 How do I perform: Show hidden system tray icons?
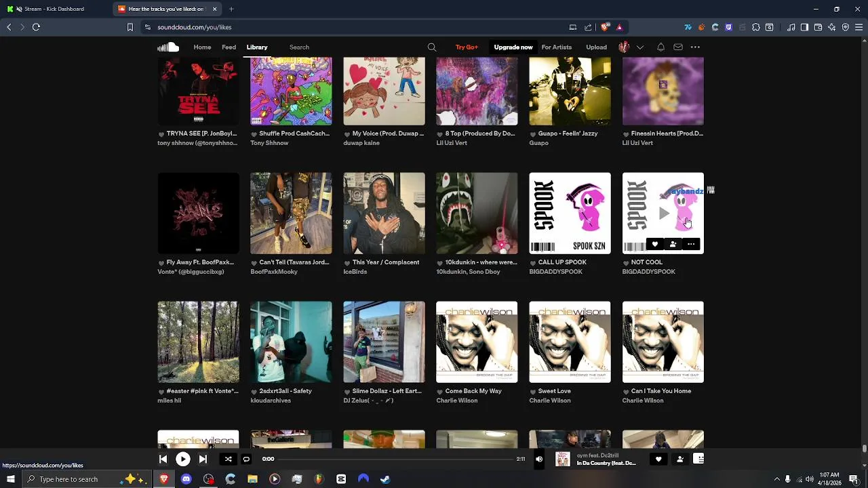click(x=776, y=479)
